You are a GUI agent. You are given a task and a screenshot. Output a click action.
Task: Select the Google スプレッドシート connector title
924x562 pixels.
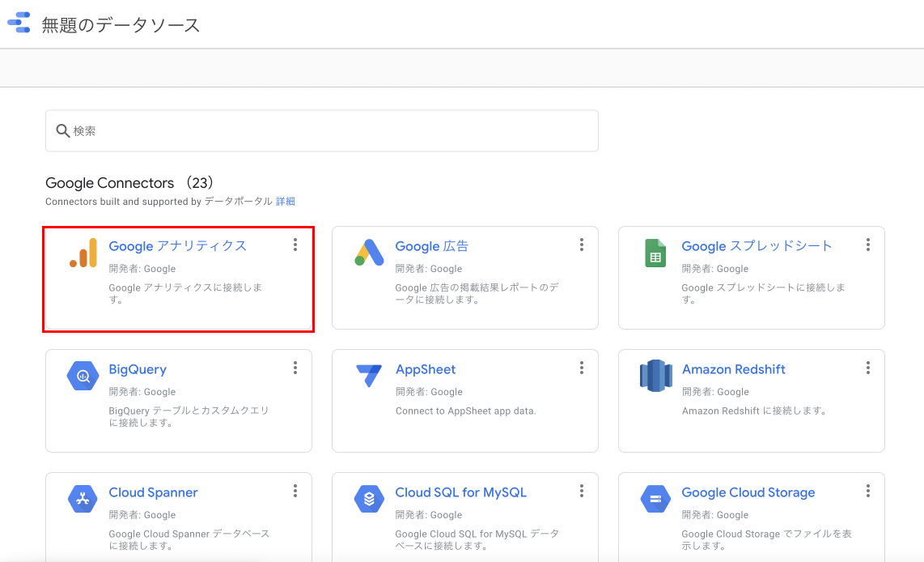point(757,246)
